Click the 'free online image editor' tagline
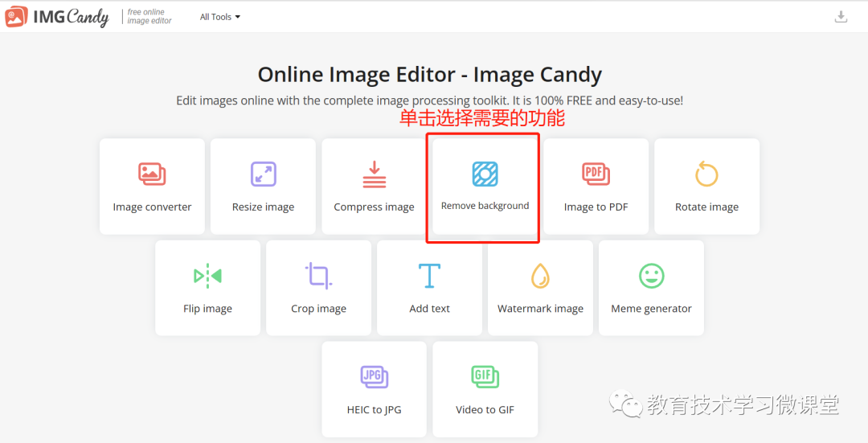Image resolution: width=868 pixels, height=443 pixels. coord(149,17)
